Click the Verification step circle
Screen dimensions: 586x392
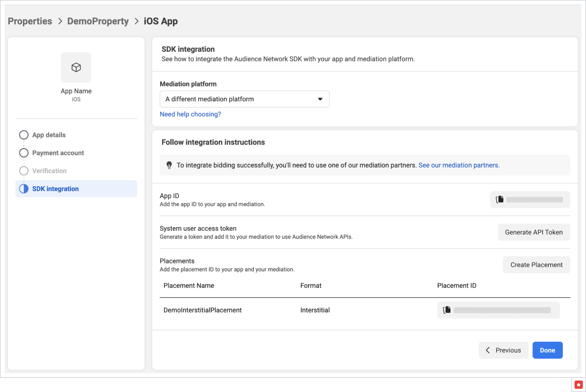click(24, 171)
